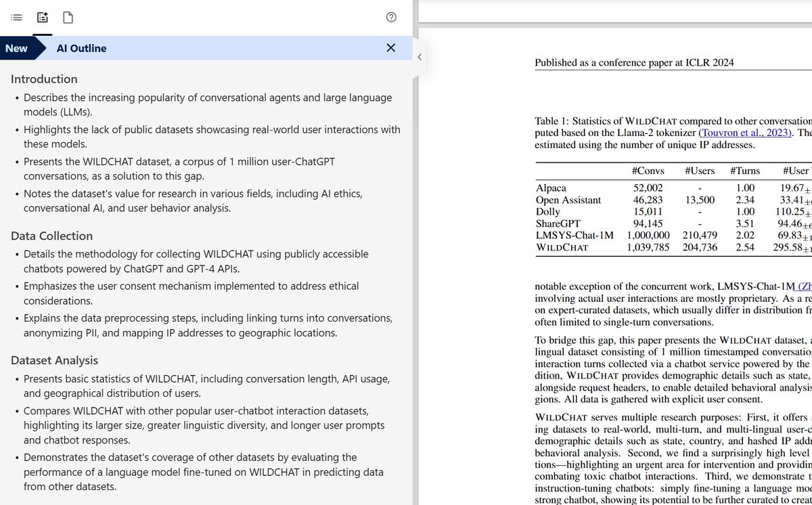Click bullet 'Presents the WILDCHAT dataset, a corpus'
Screen dimensions: 812x505
pyautogui.click(x=179, y=169)
